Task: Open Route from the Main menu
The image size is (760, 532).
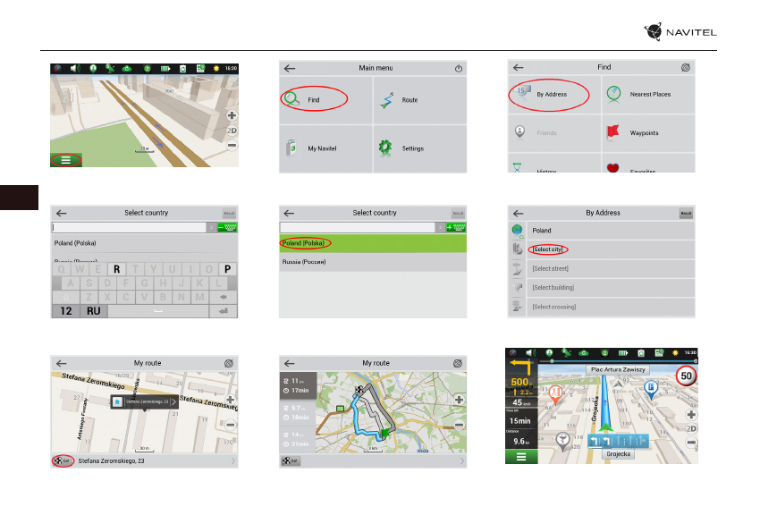Action: coord(410,100)
